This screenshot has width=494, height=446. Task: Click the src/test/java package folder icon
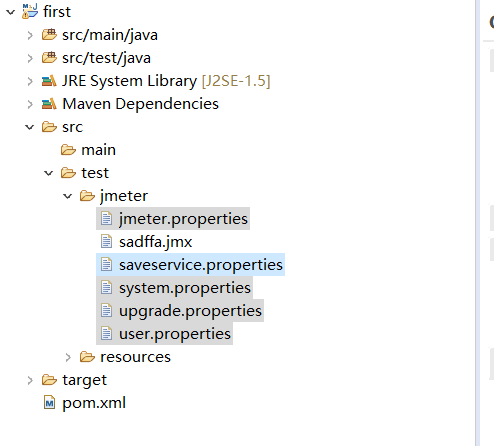[x=49, y=58]
